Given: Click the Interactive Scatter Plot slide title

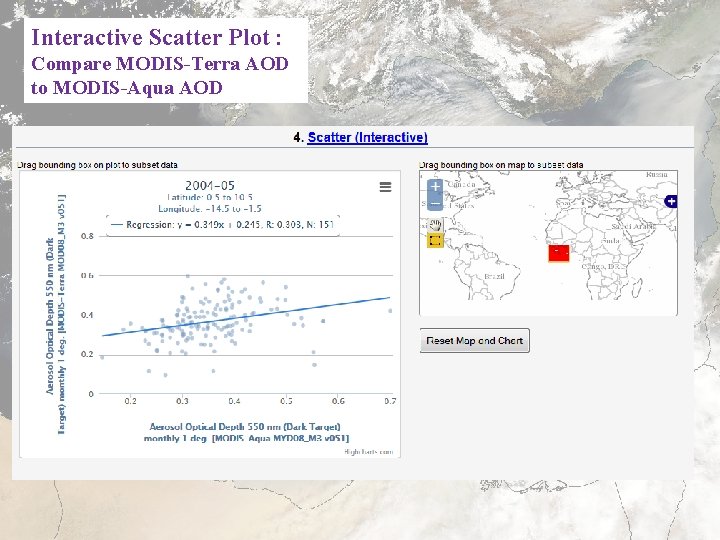Looking at the screenshot, I should coord(156,38).
